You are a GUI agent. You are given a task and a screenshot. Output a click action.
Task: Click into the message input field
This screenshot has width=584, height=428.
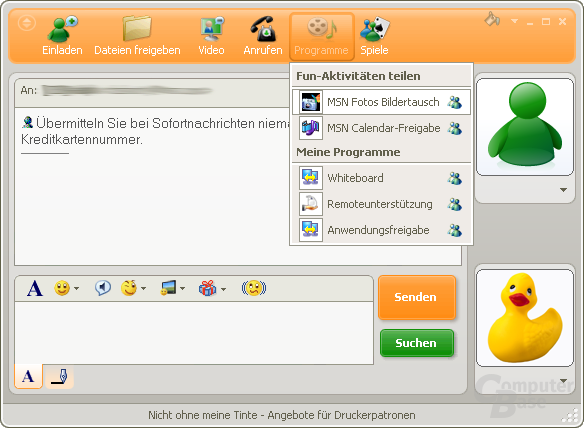[x=194, y=333]
